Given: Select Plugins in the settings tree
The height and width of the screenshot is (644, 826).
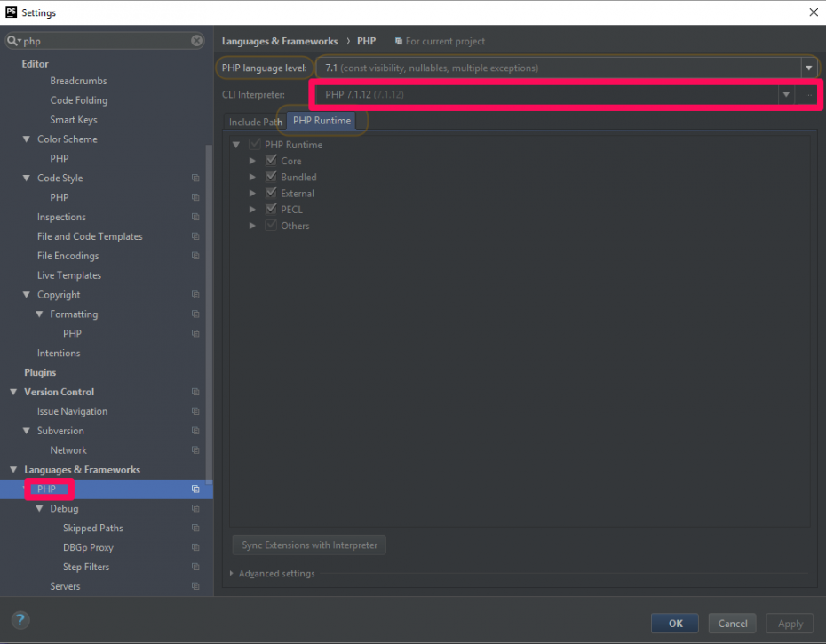Looking at the screenshot, I should coord(40,372).
